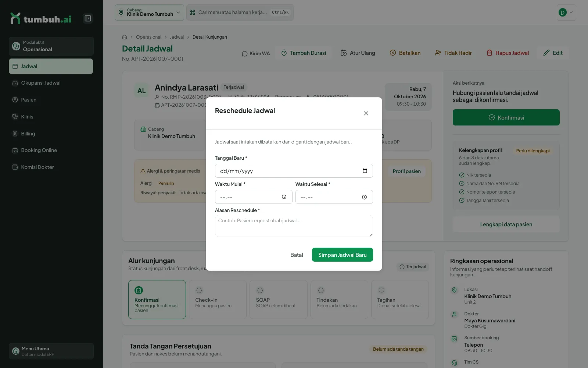The width and height of the screenshot is (588, 368).
Task: Open the Klinis sidebar menu
Action: coord(51,117)
